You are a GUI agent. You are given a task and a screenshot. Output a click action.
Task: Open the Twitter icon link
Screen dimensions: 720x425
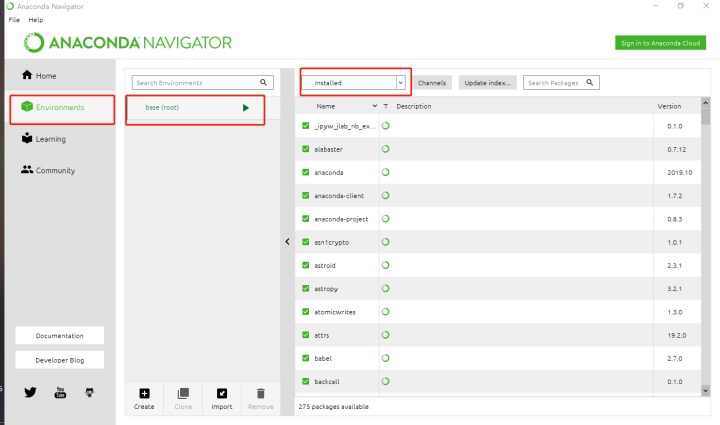pos(30,392)
